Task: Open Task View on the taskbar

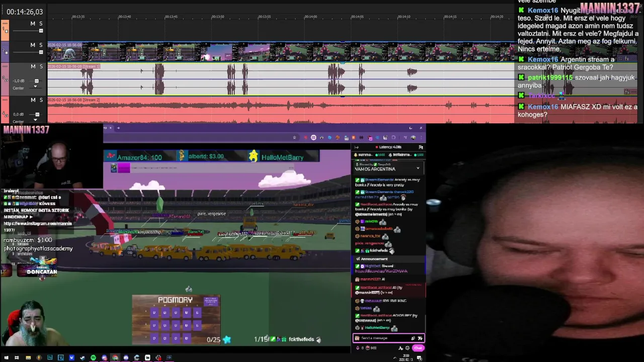Action: click(17, 358)
